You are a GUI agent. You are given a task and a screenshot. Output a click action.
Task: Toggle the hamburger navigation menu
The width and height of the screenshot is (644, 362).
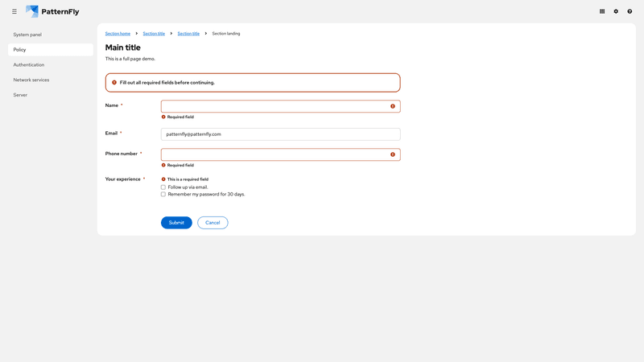point(14,11)
